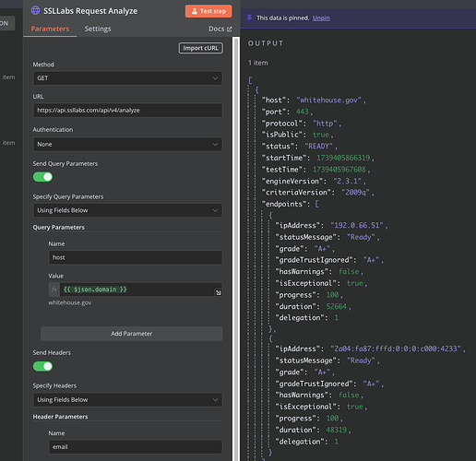Toggle off Send Query Parameters switch
Image resolution: width=476 pixels, height=461 pixels.
[42, 177]
